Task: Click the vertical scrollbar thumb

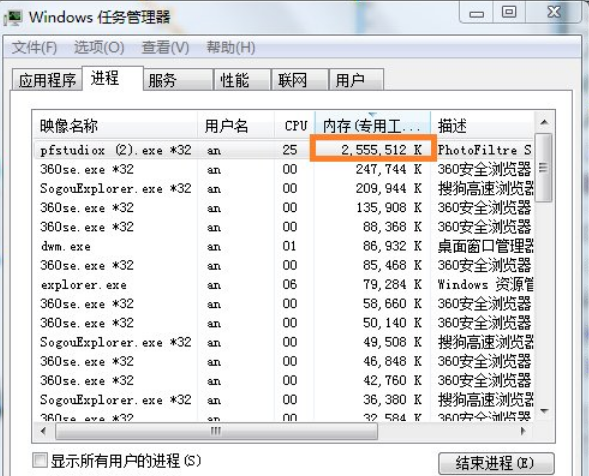Action: pyautogui.click(x=544, y=168)
